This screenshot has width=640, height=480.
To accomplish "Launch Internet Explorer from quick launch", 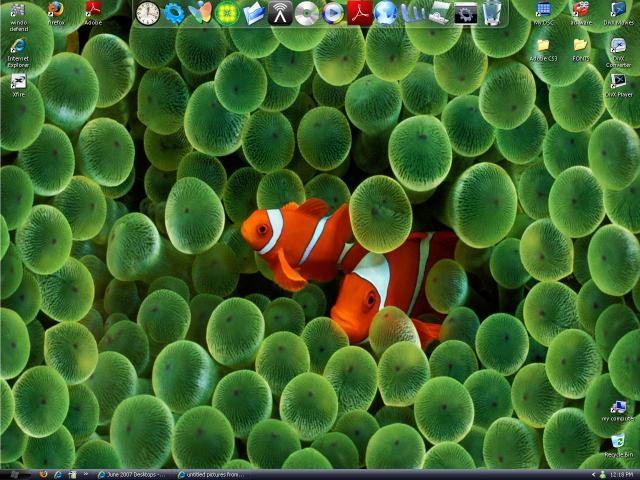I will click(58, 475).
